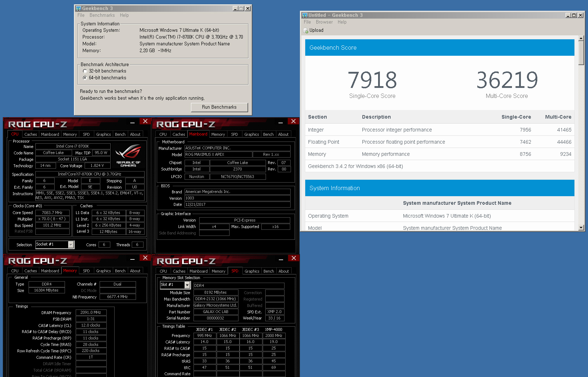Close the ROG CPU-Z Memory window
588x377 pixels.
tap(145, 258)
